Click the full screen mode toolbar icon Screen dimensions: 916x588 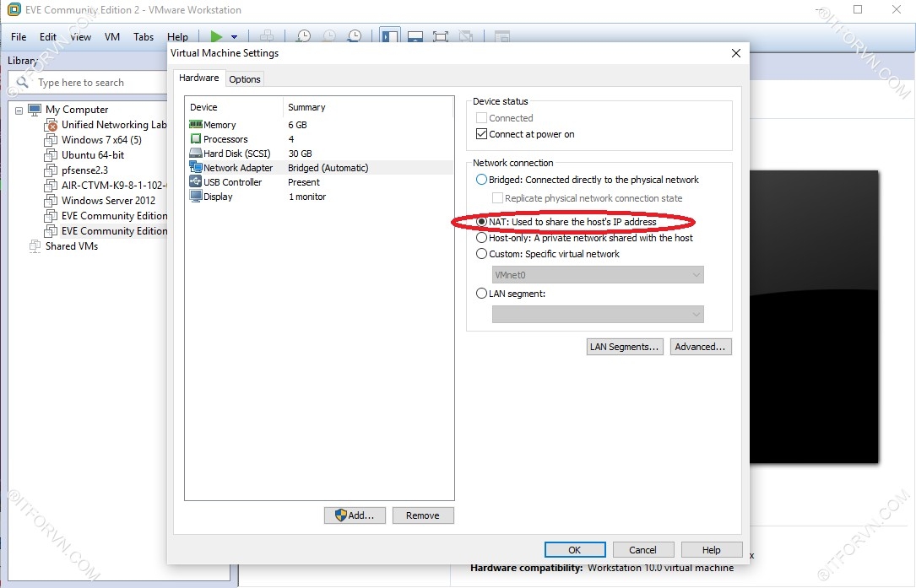click(x=441, y=36)
